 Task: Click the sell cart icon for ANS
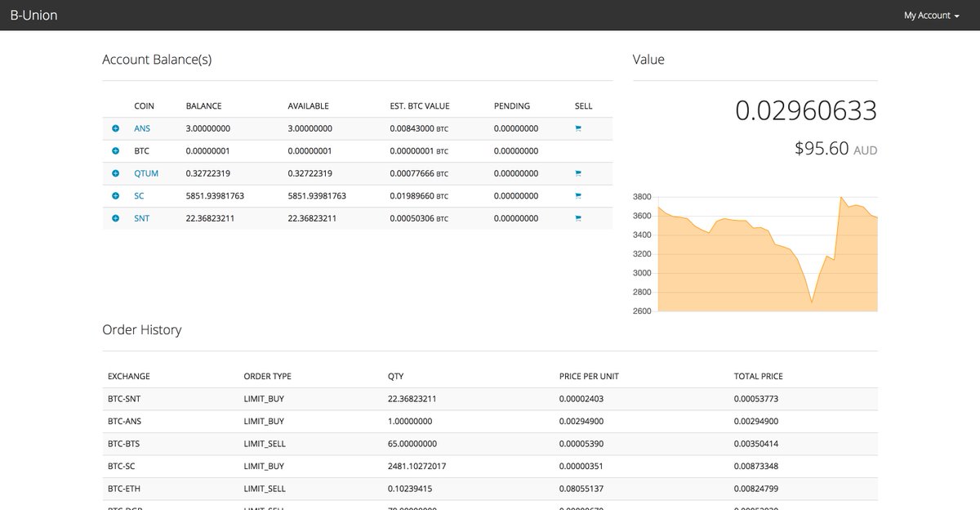(578, 128)
